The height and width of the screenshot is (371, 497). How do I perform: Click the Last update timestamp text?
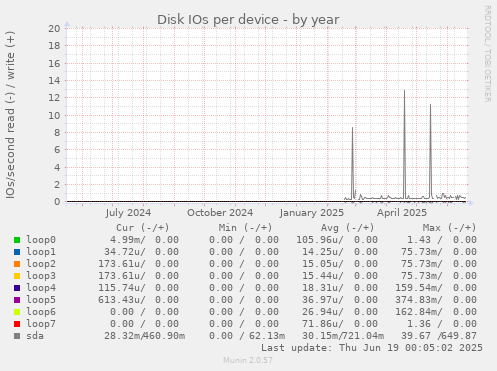[x=372, y=348]
